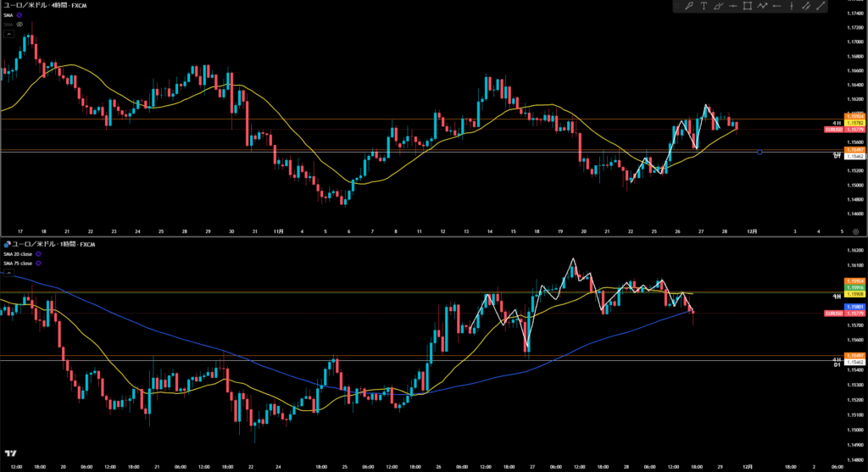868x472 pixels.
Task: Collapse the indicator legend on 1-hour chart
Action: (8, 274)
